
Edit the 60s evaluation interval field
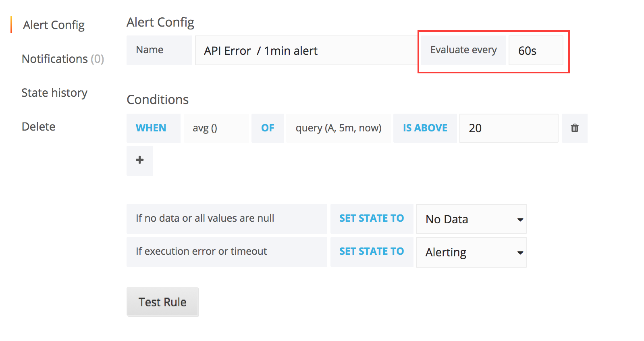(x=536, y=50)
